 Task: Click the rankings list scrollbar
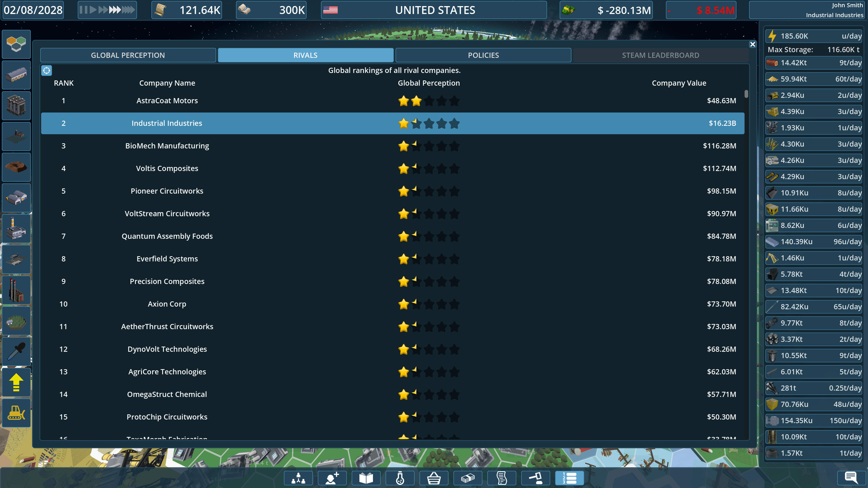coord(746,94)
